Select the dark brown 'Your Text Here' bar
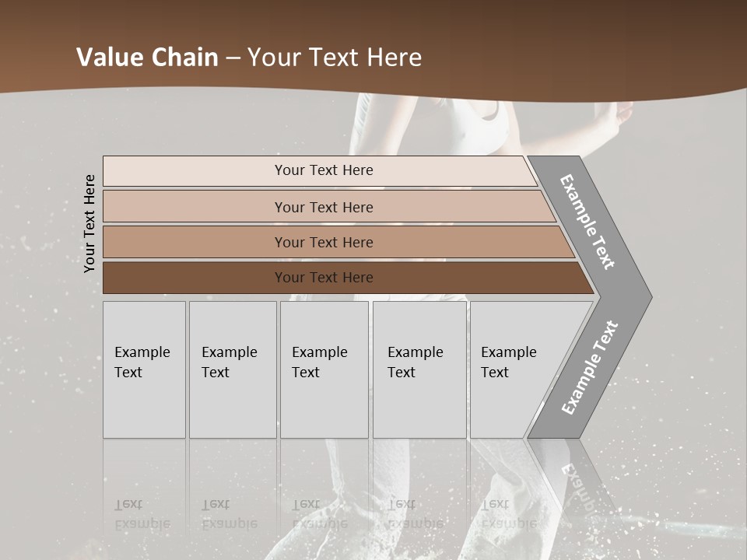 [348, 278]
